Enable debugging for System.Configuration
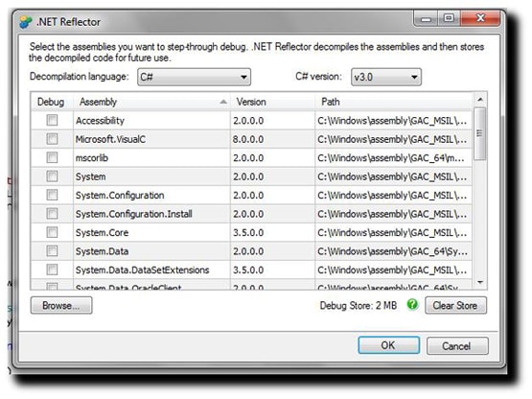 (x=52, y=195)
